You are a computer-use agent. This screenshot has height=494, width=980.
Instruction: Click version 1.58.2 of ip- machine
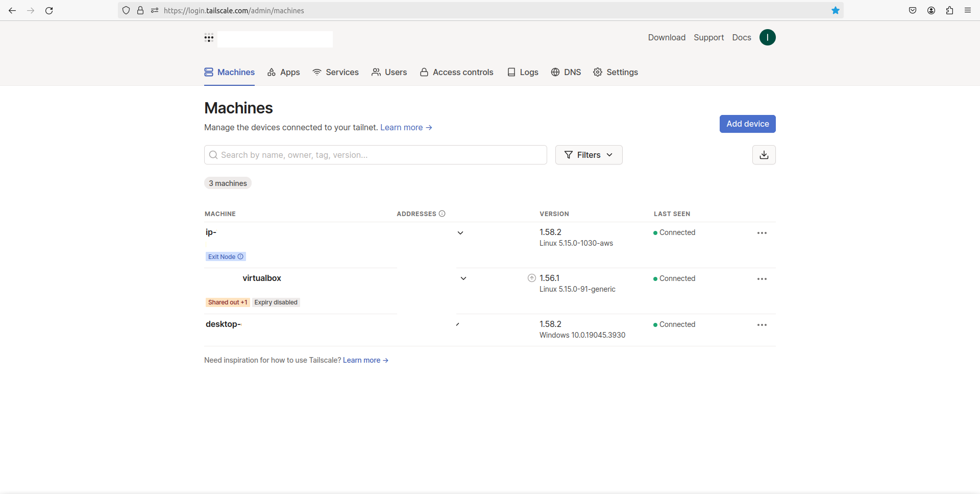(550, 232)
